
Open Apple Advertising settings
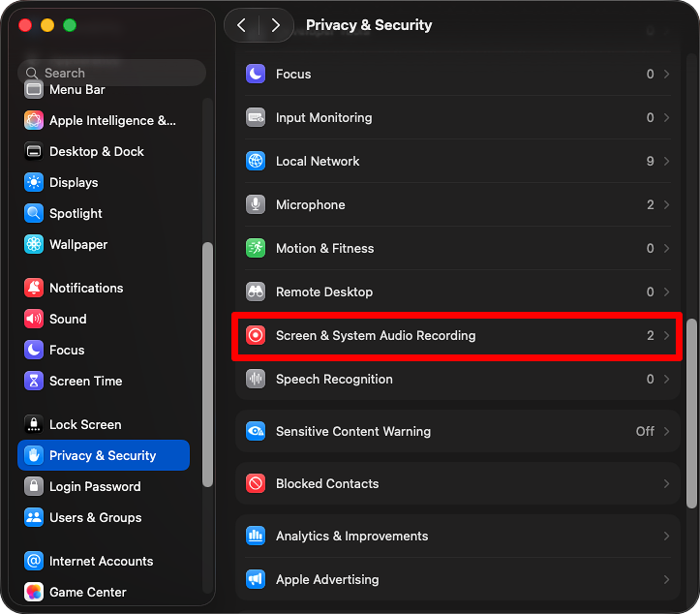458,579
